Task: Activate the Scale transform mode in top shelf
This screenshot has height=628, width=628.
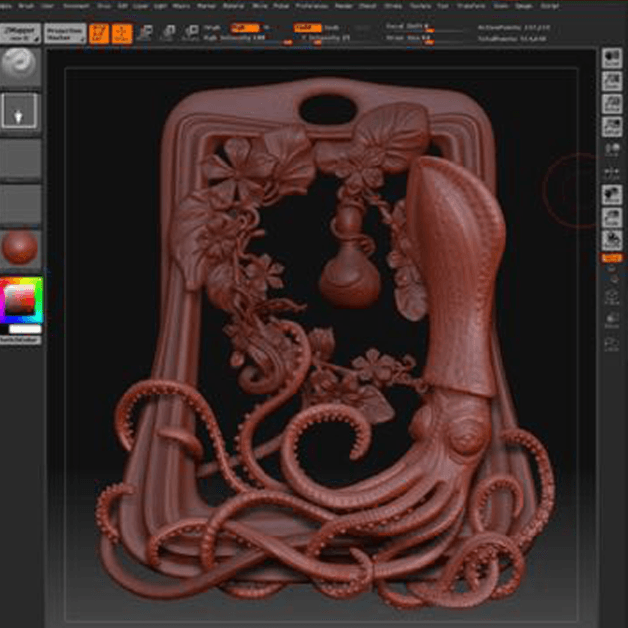Action: coord(166,33)
